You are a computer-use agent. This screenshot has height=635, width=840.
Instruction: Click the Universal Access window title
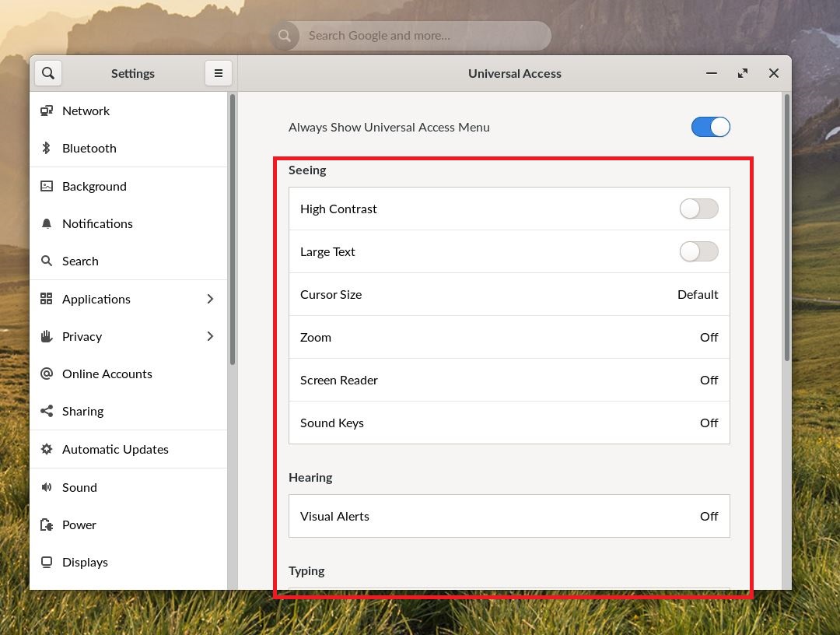(514, 73)
